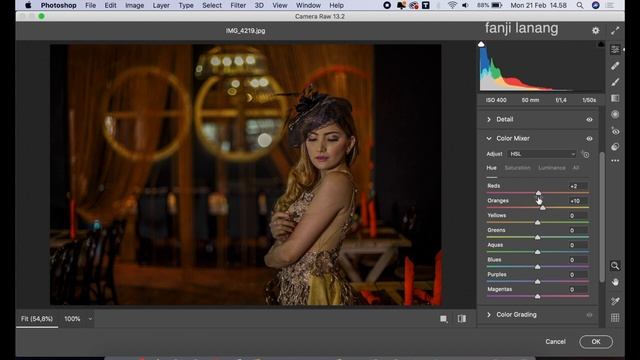Open the Presets panel icon
640x360 pixels.
[615, 147]
